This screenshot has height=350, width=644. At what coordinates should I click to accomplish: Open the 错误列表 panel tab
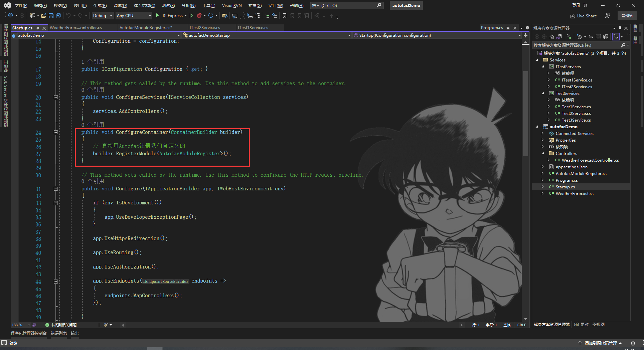coord(59,333)
